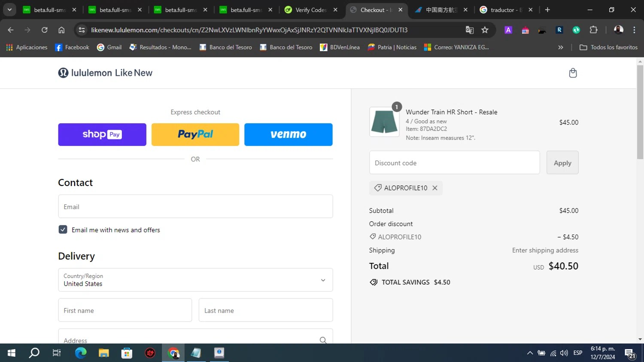Switch to the traductor Google tab
Image resolution: width=644 pixels, height=362 pixels.
506,10
